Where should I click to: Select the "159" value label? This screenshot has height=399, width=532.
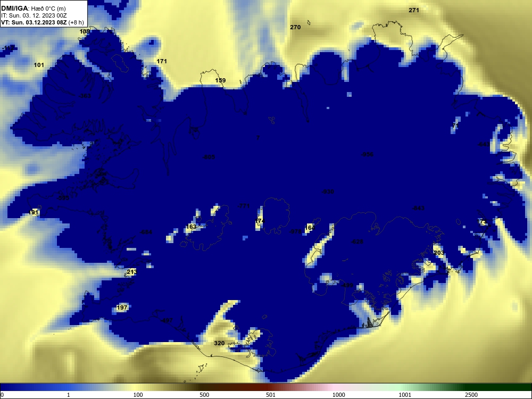point(221,80)
